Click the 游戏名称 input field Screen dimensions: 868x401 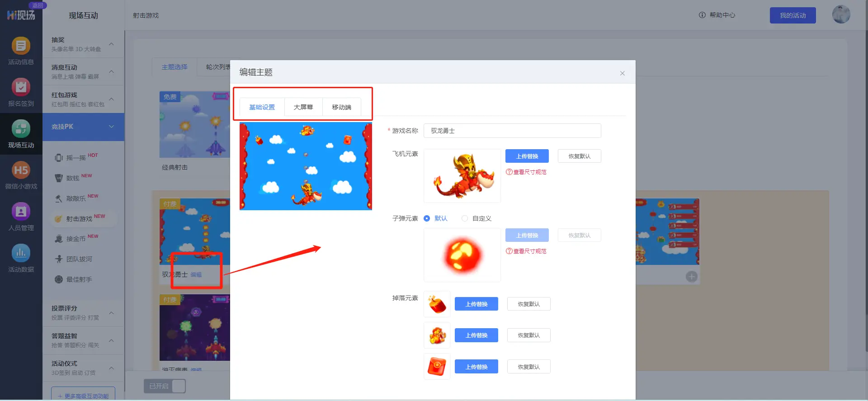(x=512, y=131)
